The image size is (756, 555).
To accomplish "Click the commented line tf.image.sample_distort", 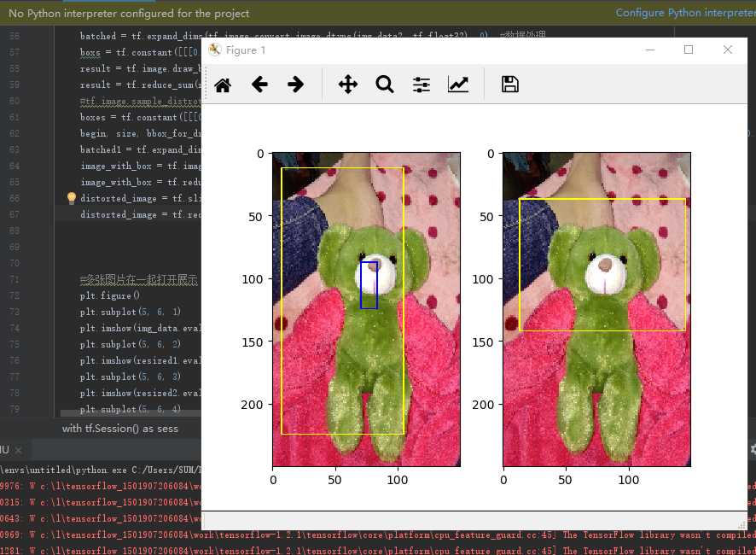I will [140, 101].
